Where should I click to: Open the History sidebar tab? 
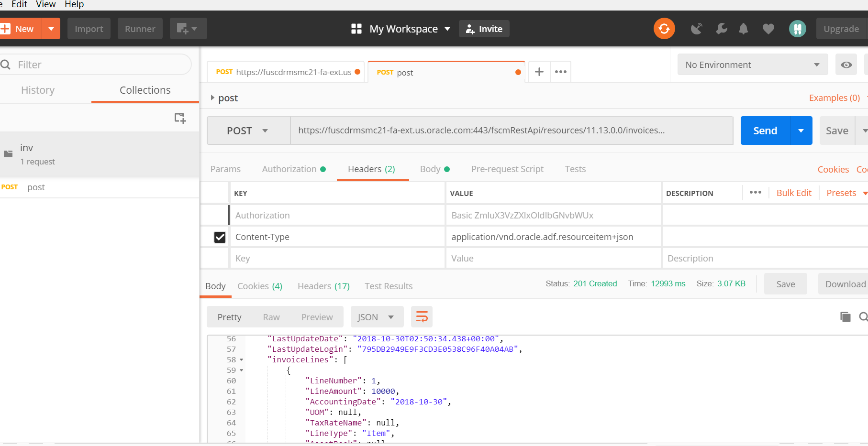tap(38, 90)
